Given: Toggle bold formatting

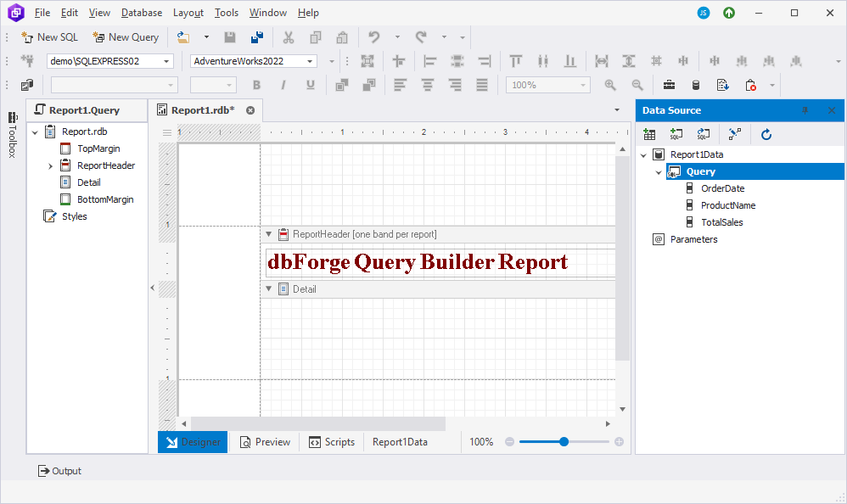Looking at the screenshot, I should [256, 85].
